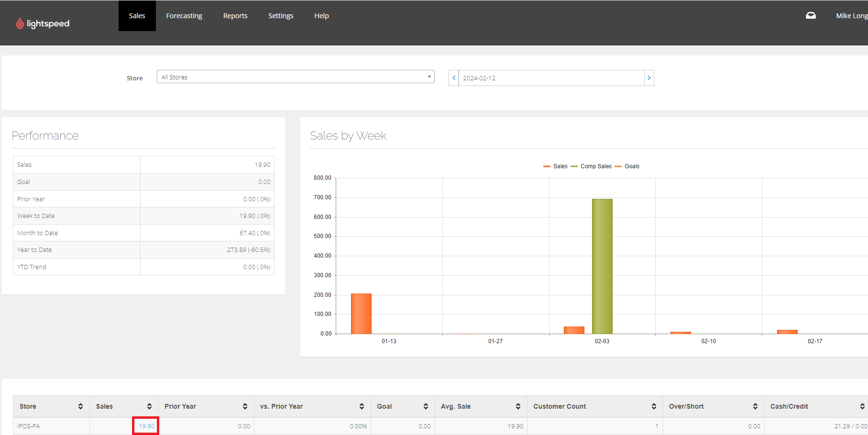Sort the Store column in the table
This screenshot has width=868, height=435.
80,406
